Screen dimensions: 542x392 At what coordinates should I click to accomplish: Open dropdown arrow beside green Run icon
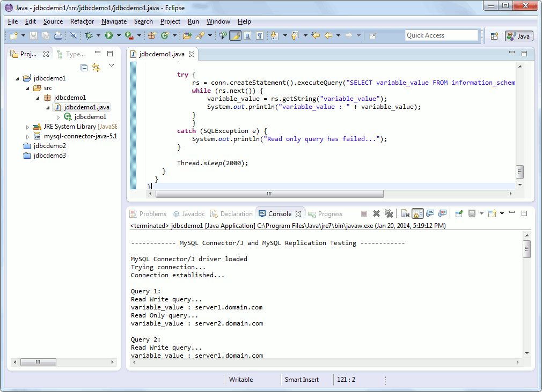coord(119,35)
